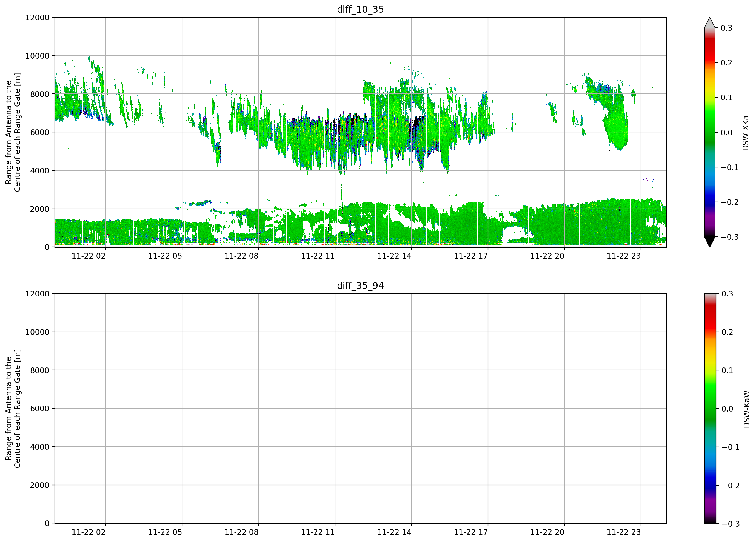Select the 0 y-tick of diff_35_94 plot
Screen dimensions: 756x542
tap(47, 524)
